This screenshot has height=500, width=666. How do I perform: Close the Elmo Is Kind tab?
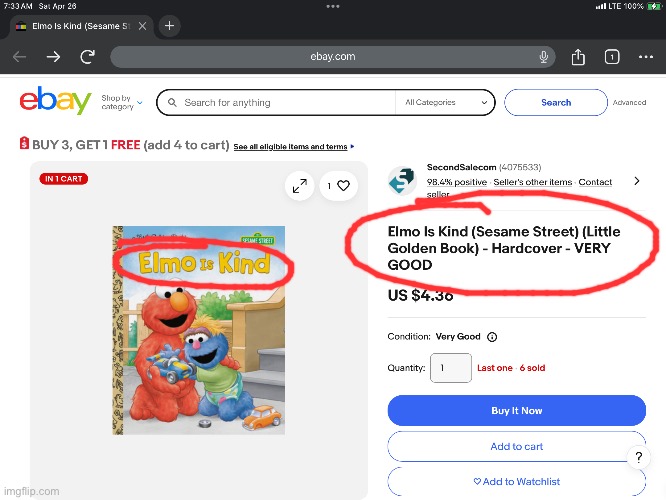tap(142, 26)
